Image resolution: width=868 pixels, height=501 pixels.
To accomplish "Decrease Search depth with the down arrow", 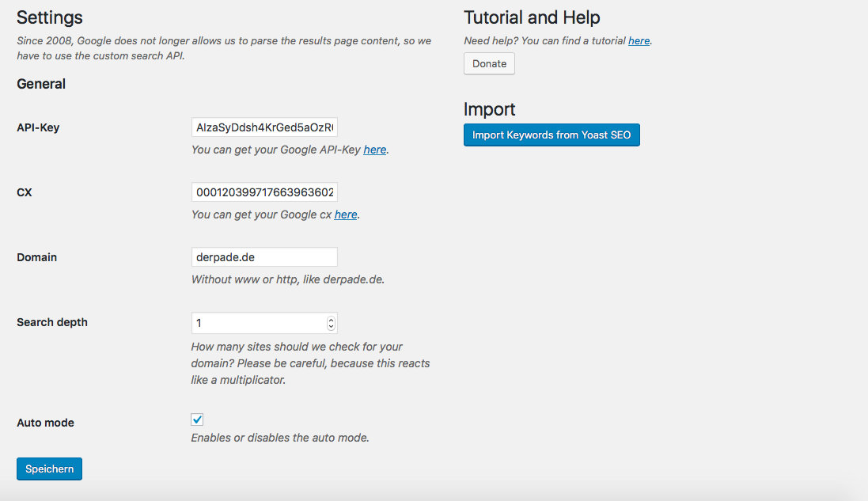I will click(331, 327).
